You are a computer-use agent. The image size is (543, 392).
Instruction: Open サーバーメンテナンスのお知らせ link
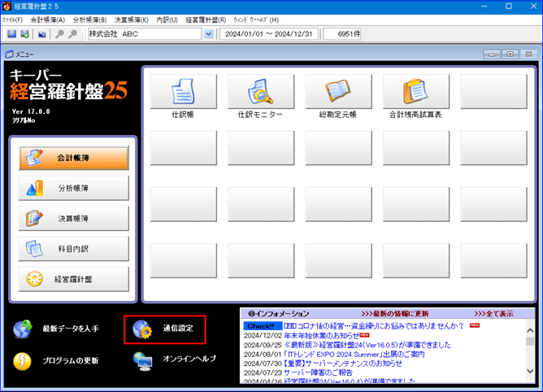coord(343,364)
